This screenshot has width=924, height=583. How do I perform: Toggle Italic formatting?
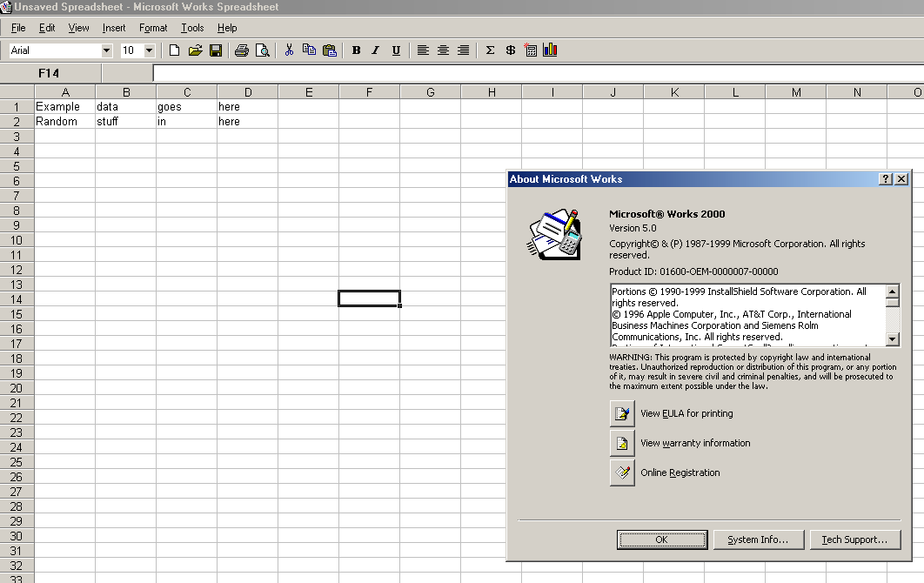(x=376, y=50)
